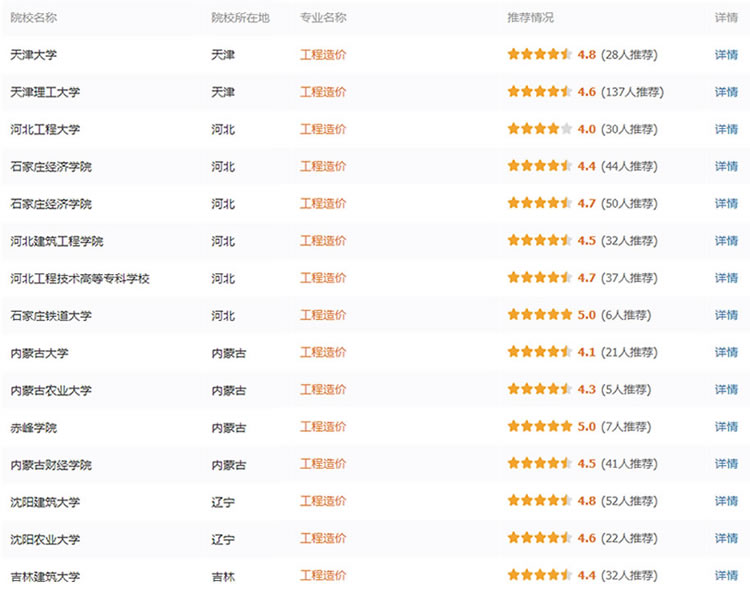Open 详情 link for 吉林建筑大学
The height and width of the screenshot is (591, 750).
[x=726, y=576]
